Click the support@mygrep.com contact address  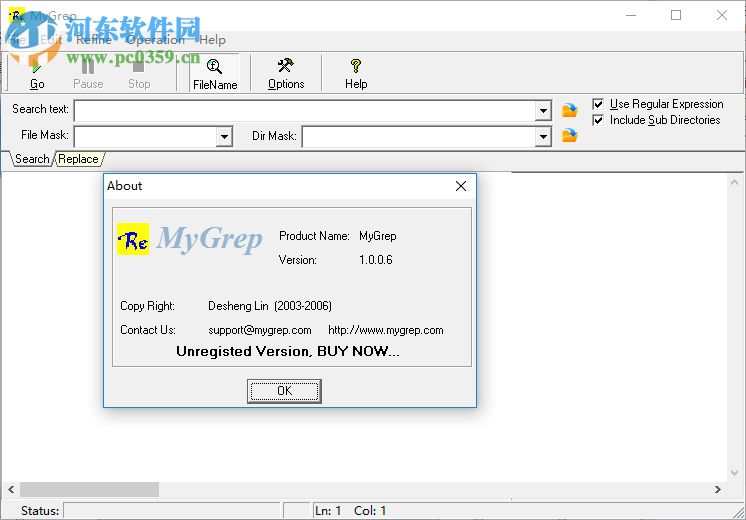[260, 330]
